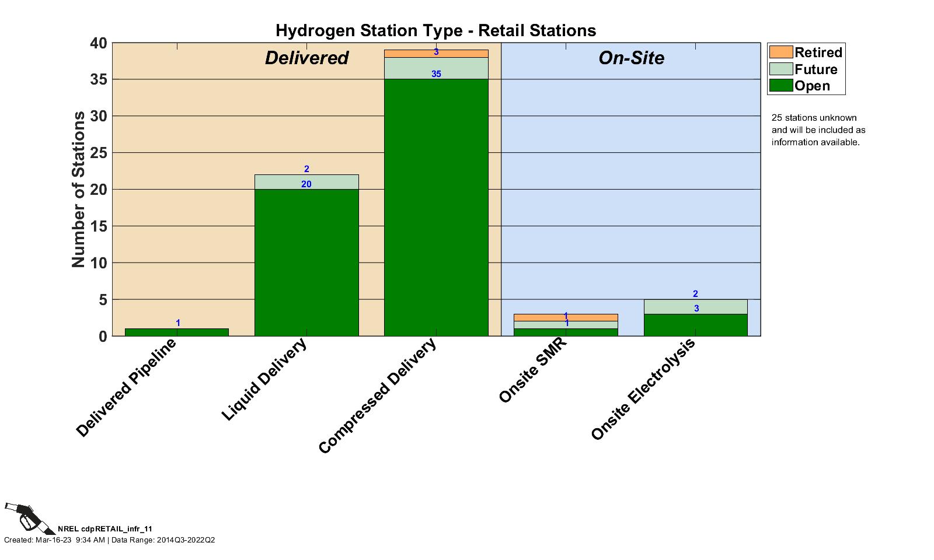
Task: Click the 25 stations unknown note
Action: click(818, 130)
